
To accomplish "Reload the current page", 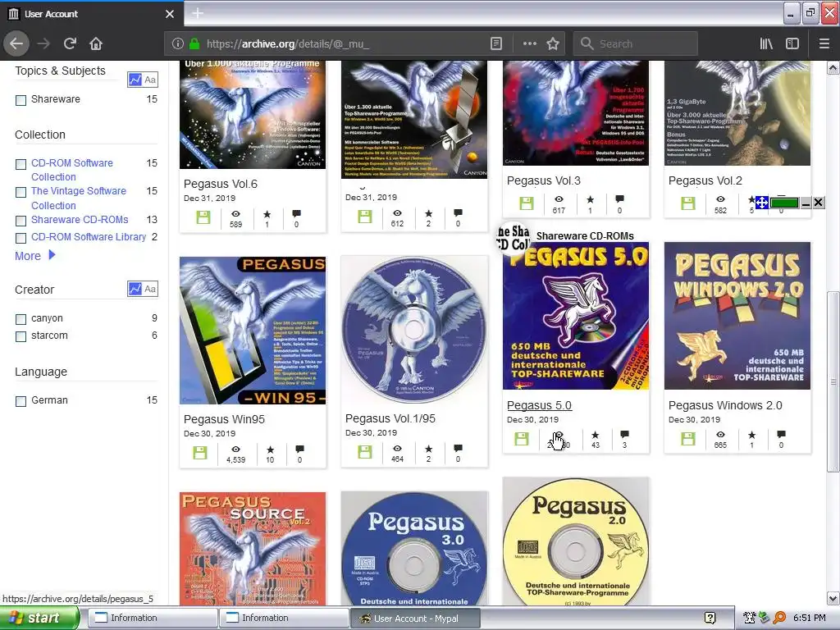I will 70,43.
